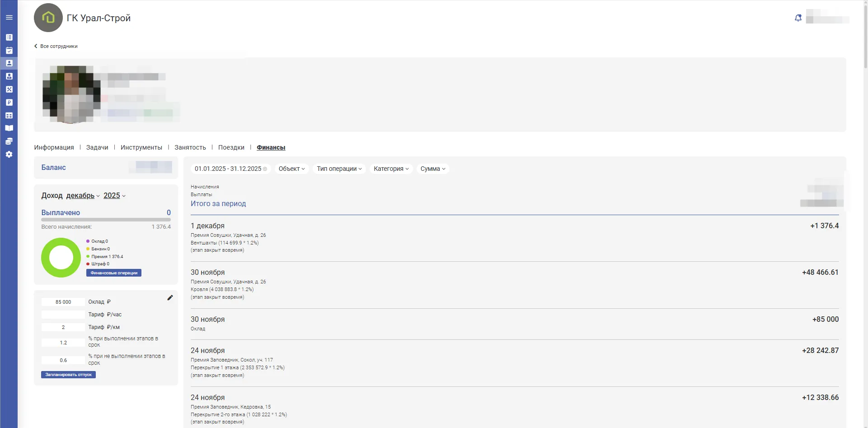Click the Финансовые операции button
Image resolution: width=868 pixels, height=428 pixels.
[x=114, y=273]
